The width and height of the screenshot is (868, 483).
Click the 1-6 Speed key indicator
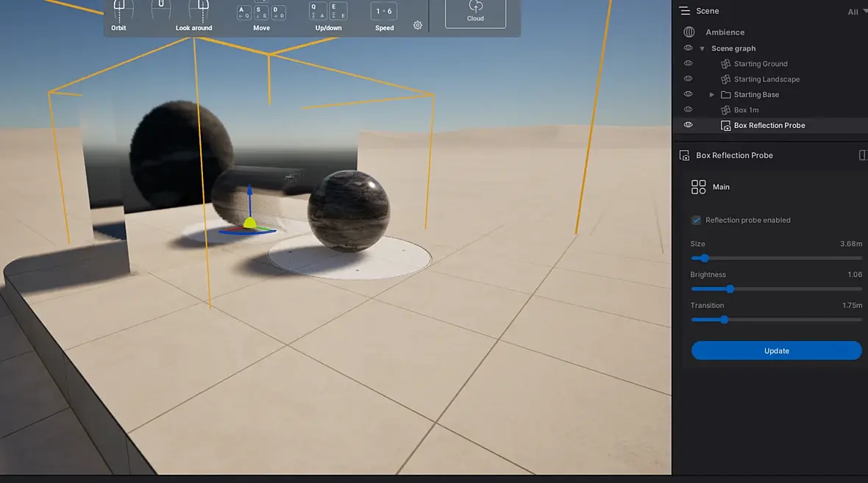click(x=384, y=11)
